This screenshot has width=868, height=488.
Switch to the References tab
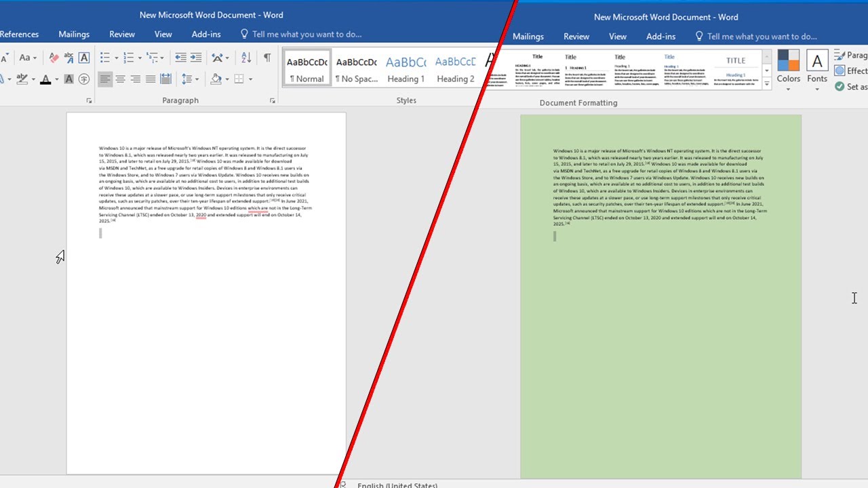[19, 34]
